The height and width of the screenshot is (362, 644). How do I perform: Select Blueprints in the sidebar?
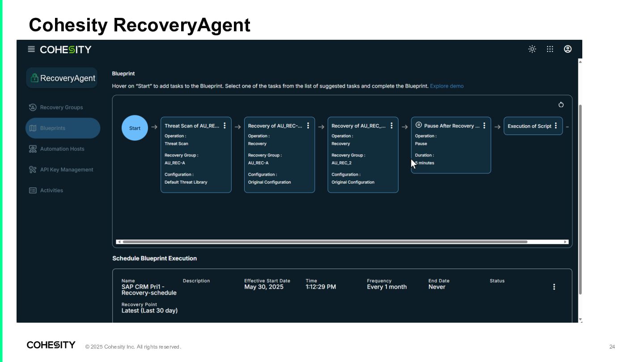(x=63, y=128)
